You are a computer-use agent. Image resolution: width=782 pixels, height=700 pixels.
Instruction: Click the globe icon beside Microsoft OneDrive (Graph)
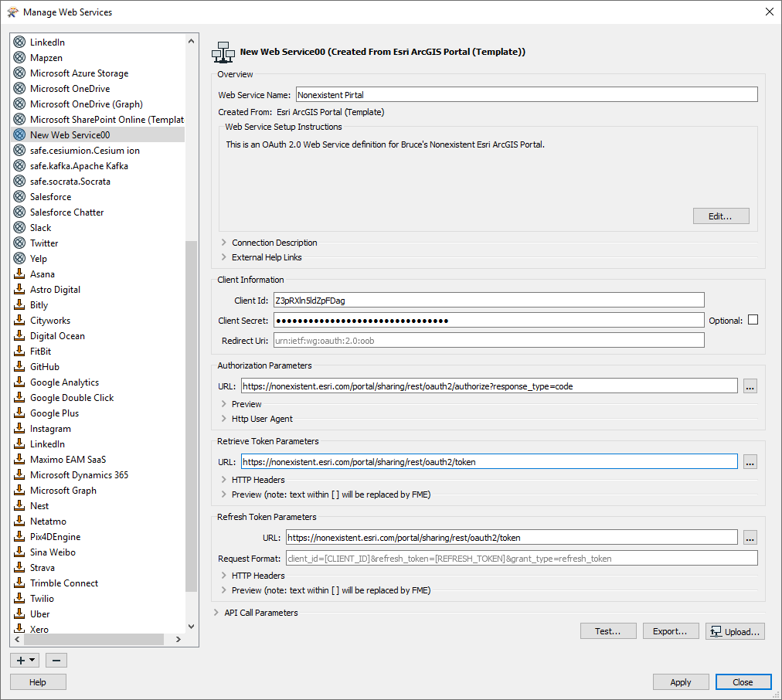point(19,104)
